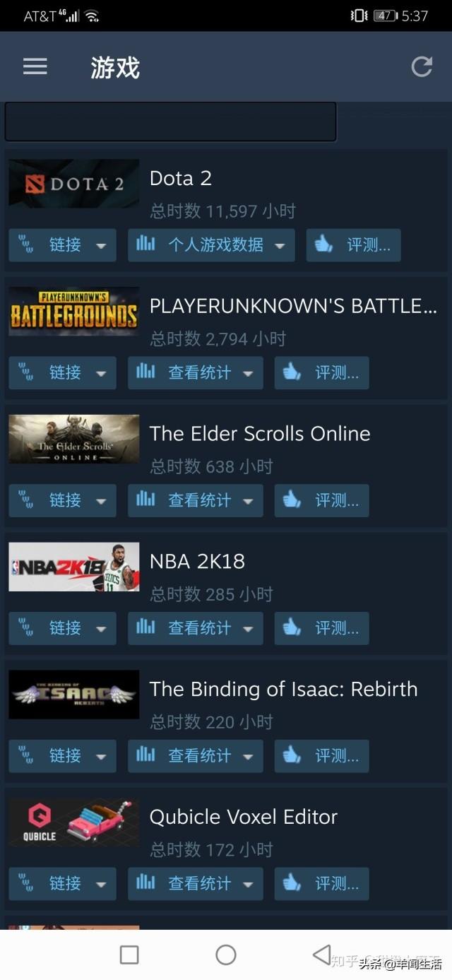Click the thumbs-up review icon for Dota 2
Screen dimensions: 452x980
pos(323,244)
